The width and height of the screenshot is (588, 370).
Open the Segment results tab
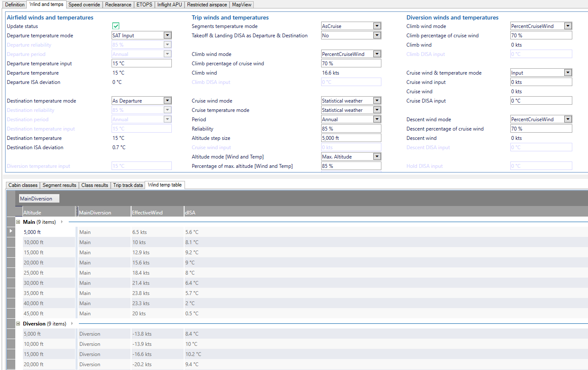tap(59, 185)
